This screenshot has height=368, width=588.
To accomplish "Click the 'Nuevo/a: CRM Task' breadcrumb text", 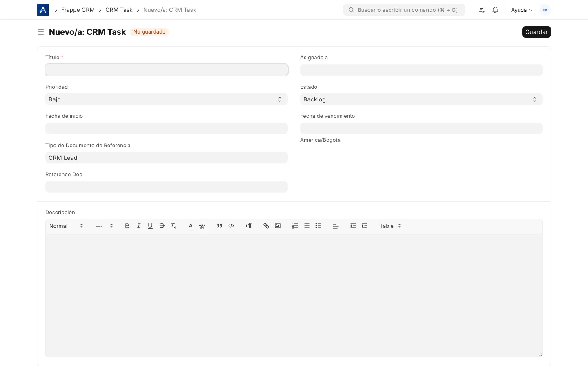I will pyautogui.click(x=169, y=10).
